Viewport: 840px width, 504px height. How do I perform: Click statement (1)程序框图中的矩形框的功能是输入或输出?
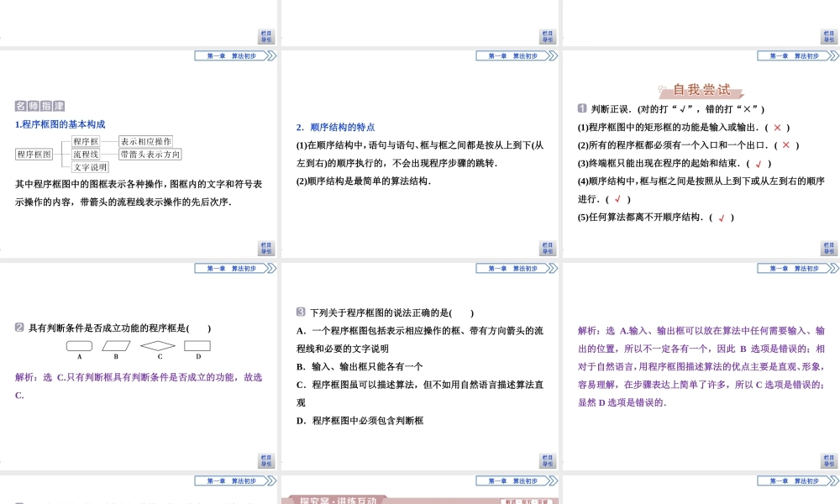pyautogui.click(x=668, y=128)
